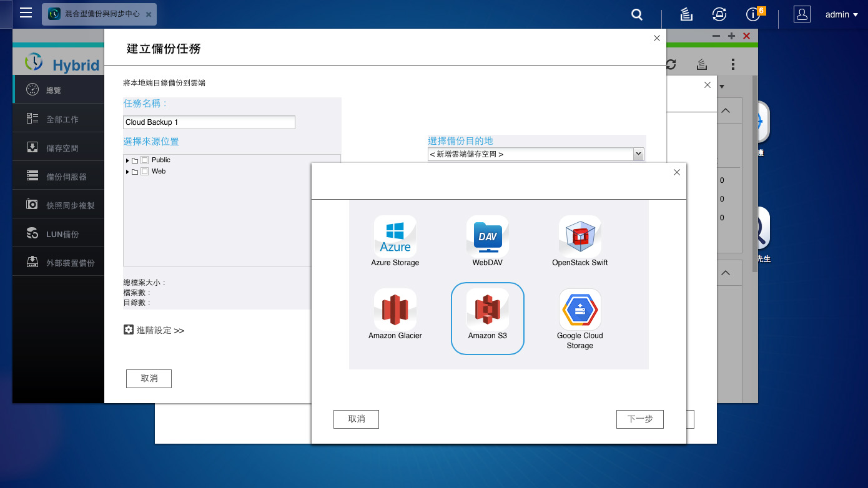
Task: Choose the WebDAV storage icon
Action: (x=488, y=237)
